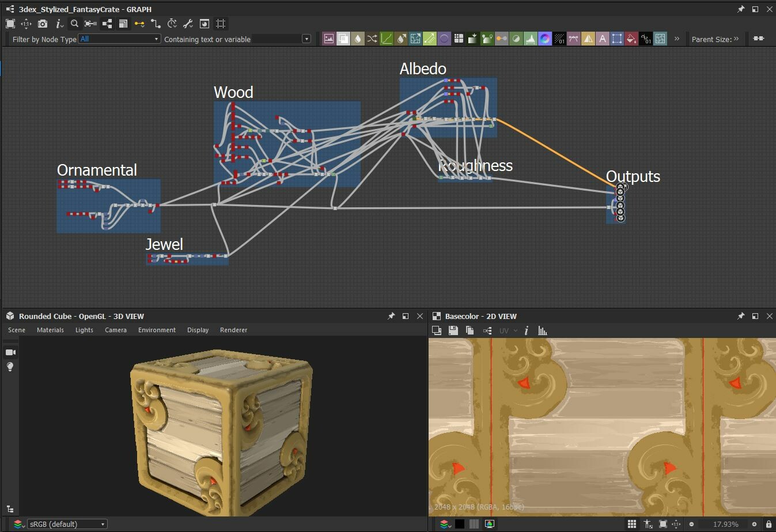
Task: Select the green Curve node icon
Action: 385,39
